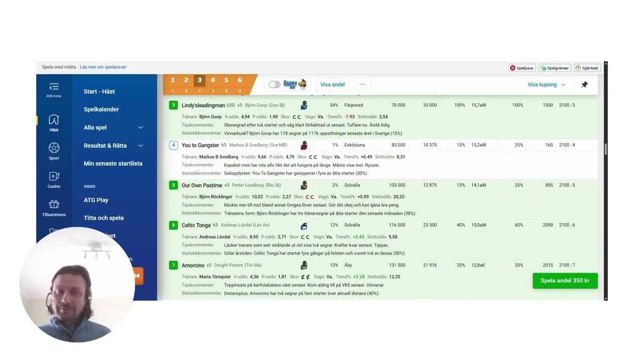Screen dimensions: 644x362
Task: Open You to Gangster horse details
Action: tap(200, 145)
